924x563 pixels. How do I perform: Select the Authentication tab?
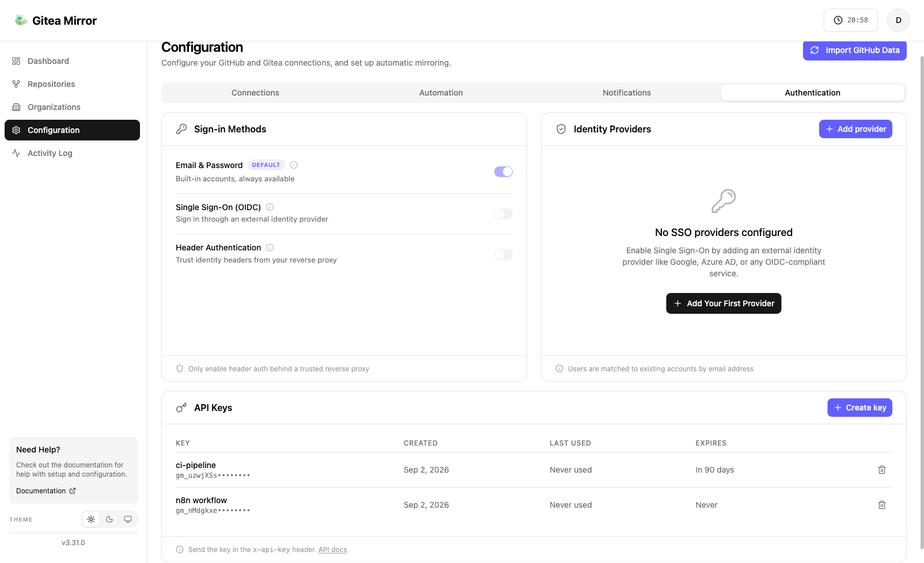[x=812, y=93]
